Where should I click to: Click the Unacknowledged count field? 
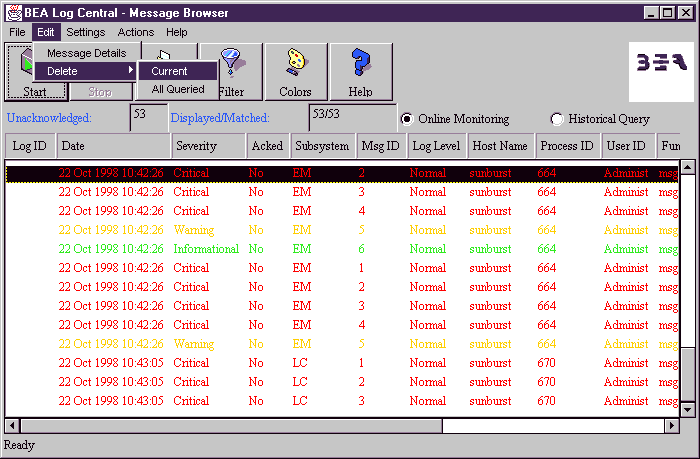[149, 118]
